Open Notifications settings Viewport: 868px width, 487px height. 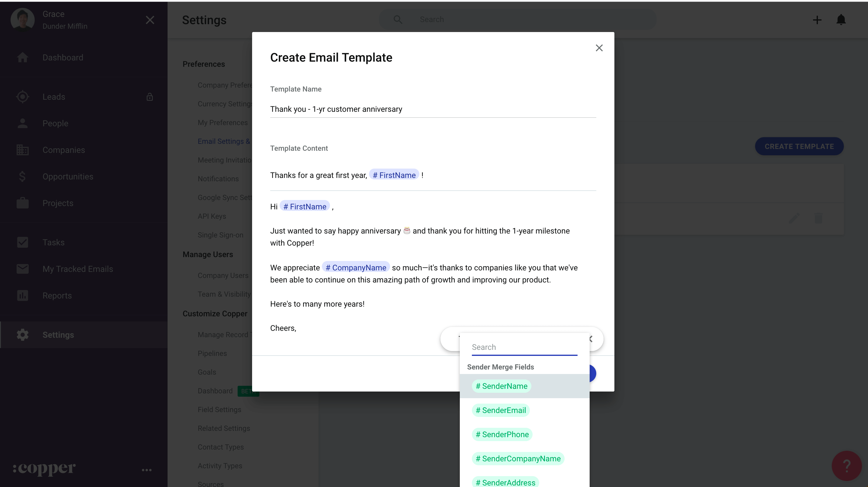(x=218, y=179)
